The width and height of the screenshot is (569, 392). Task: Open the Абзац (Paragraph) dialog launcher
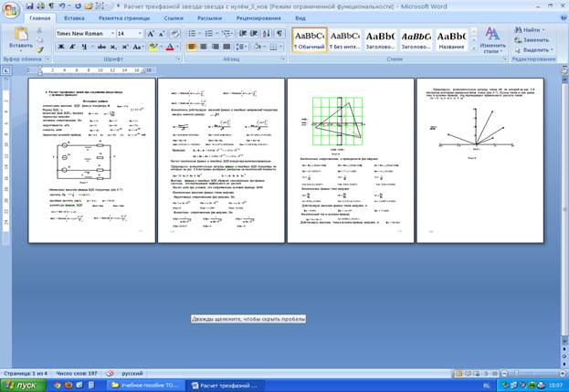(x=283, y=58)
